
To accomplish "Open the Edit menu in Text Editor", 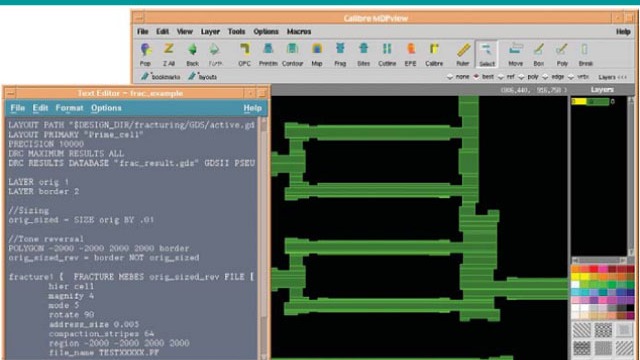I will [40, 108].
